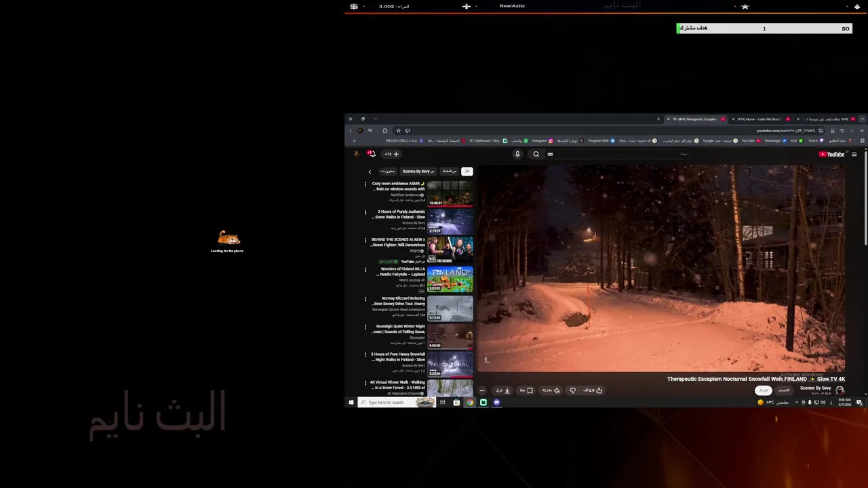Click the shared goal progress bar
The height and width of the screenshot is (488, 868).
click(764, 28)
